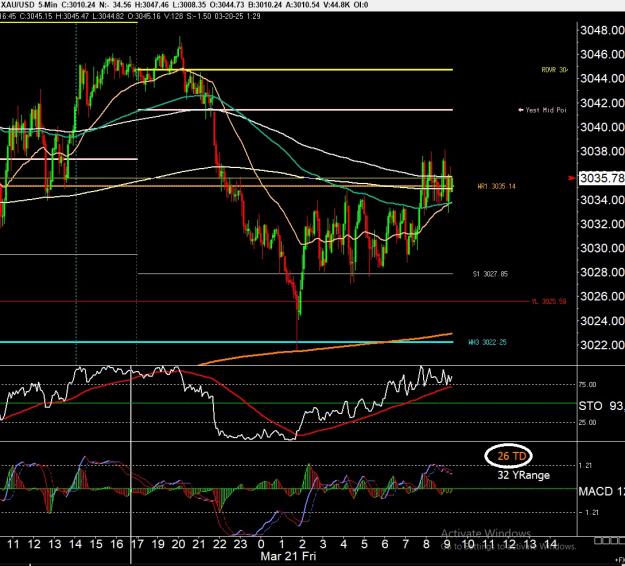Click the 3046.00 price axis label
The width and height of the screenshot is (625, 566).
pos(602,54)
